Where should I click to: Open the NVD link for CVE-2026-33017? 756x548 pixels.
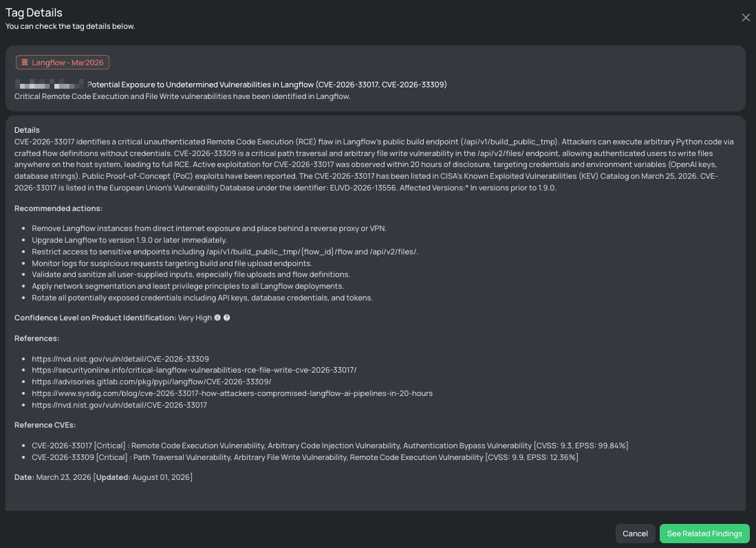(x=119, y=405)
